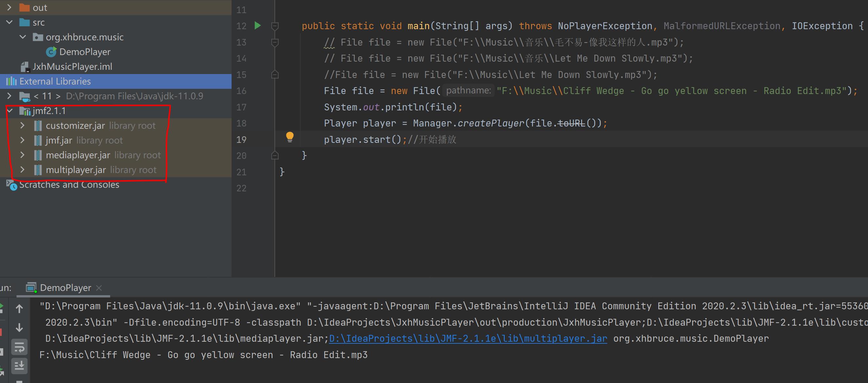Expand multiplayer.jar library root
Viewport: 868px width, 383px height.
pyautogui.click(x=23, y=170)
